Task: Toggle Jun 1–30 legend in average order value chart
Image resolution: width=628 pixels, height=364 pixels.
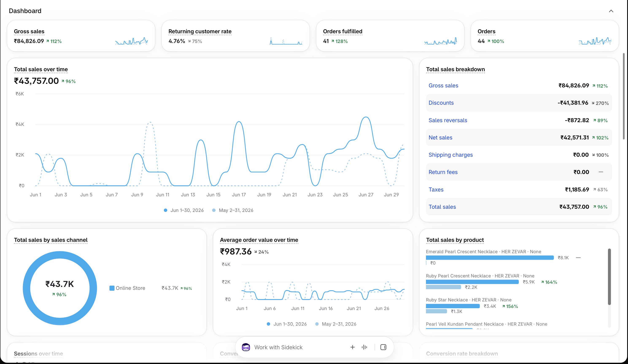Action: click(x=287, y=324)
